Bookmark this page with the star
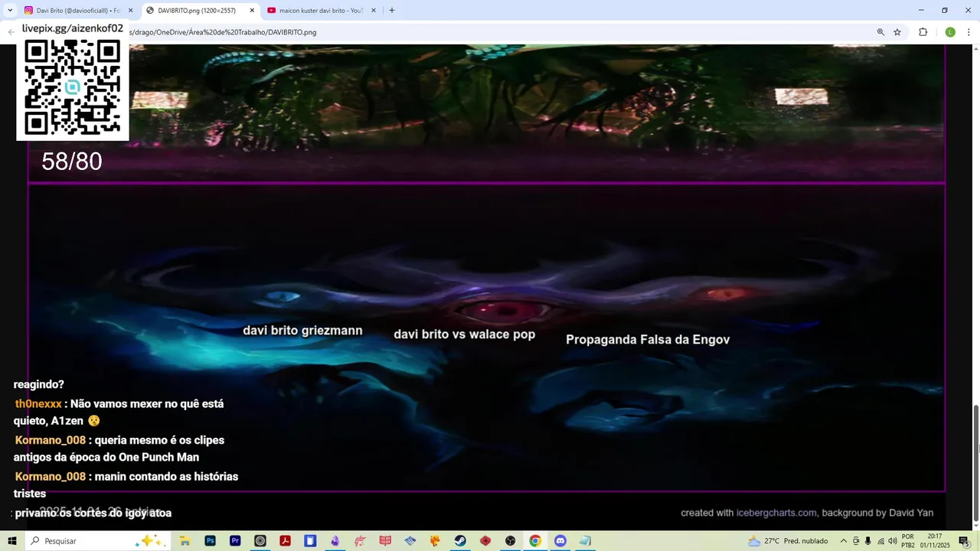This screenshot has width=980, height=551. pyautogui.click(x=897, y=32)
